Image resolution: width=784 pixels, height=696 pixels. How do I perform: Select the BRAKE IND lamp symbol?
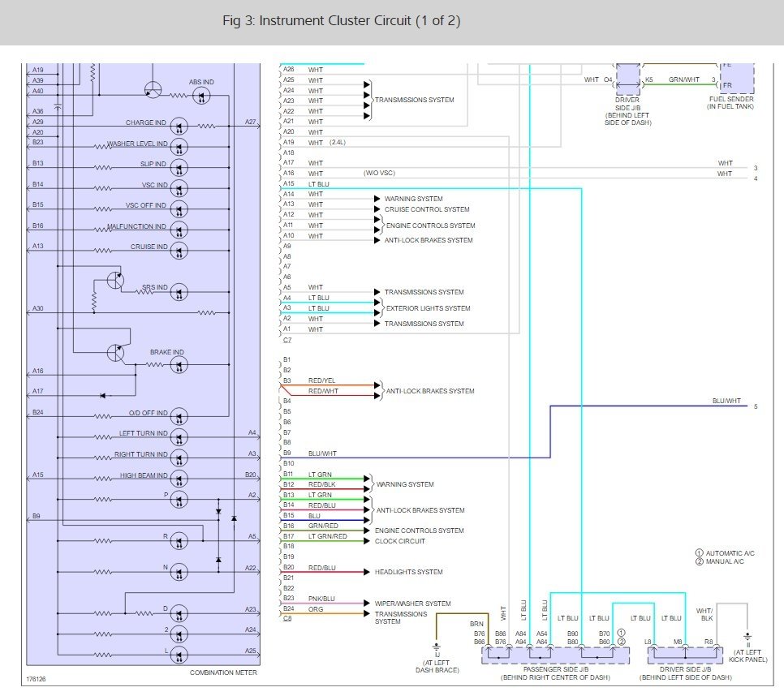(x=179, y=365)
